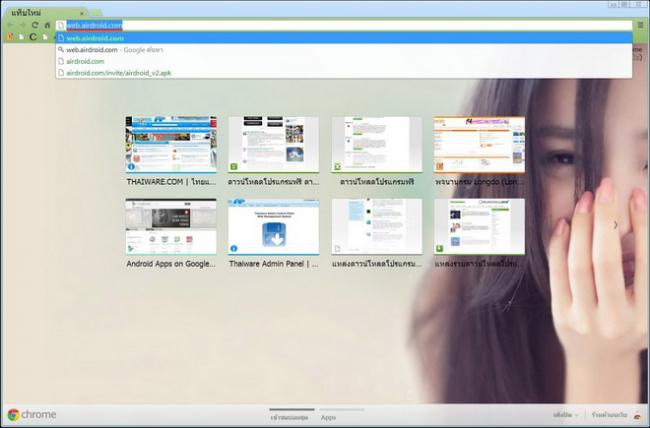Reload the current page
The height and width of the screenshot is (428, 650).
(35, 25)
